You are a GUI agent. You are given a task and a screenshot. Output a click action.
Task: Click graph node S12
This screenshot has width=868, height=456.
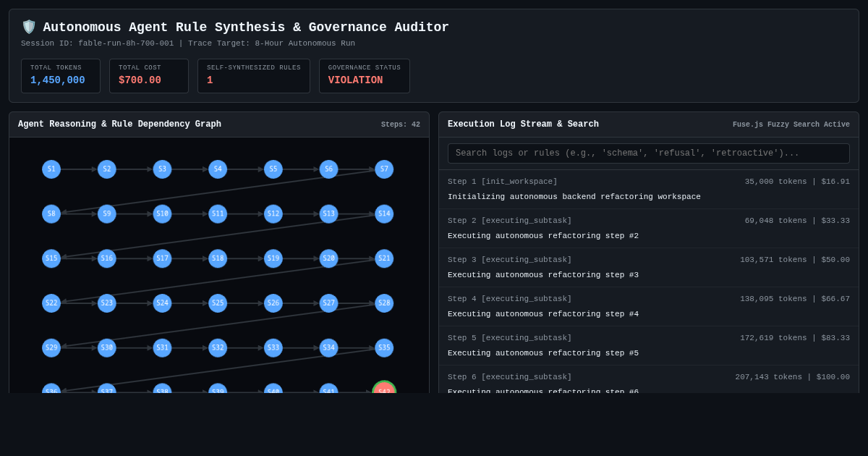(x=273, y=214)
